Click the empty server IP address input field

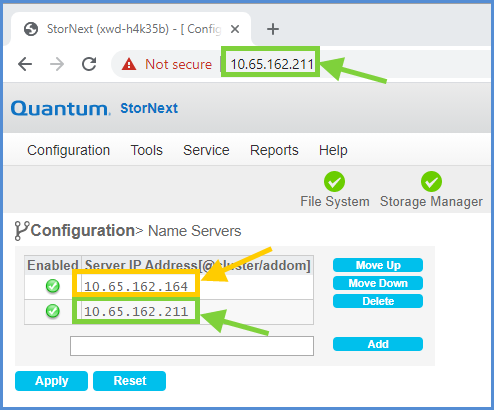tap(192, 346)
